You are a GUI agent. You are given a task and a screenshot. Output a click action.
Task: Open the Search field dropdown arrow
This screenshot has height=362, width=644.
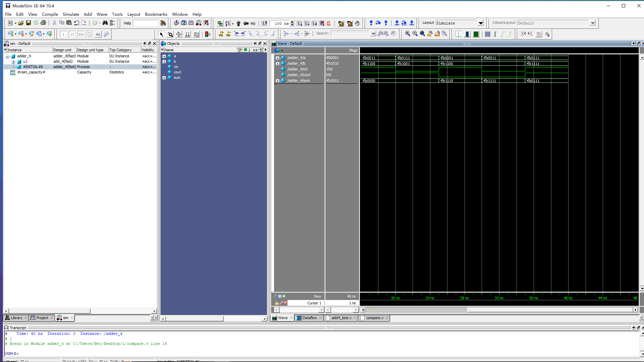click(x=373, y=34)
